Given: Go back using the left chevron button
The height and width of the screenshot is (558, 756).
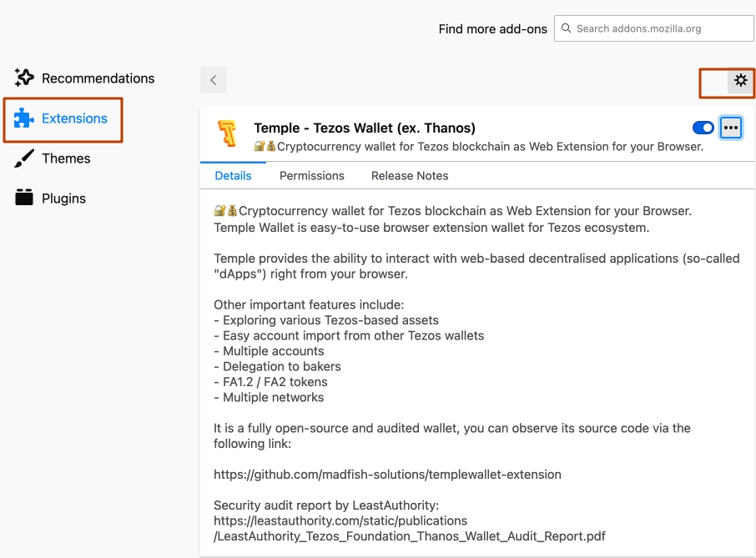Looking at the screenshot, I should [214, 80].
